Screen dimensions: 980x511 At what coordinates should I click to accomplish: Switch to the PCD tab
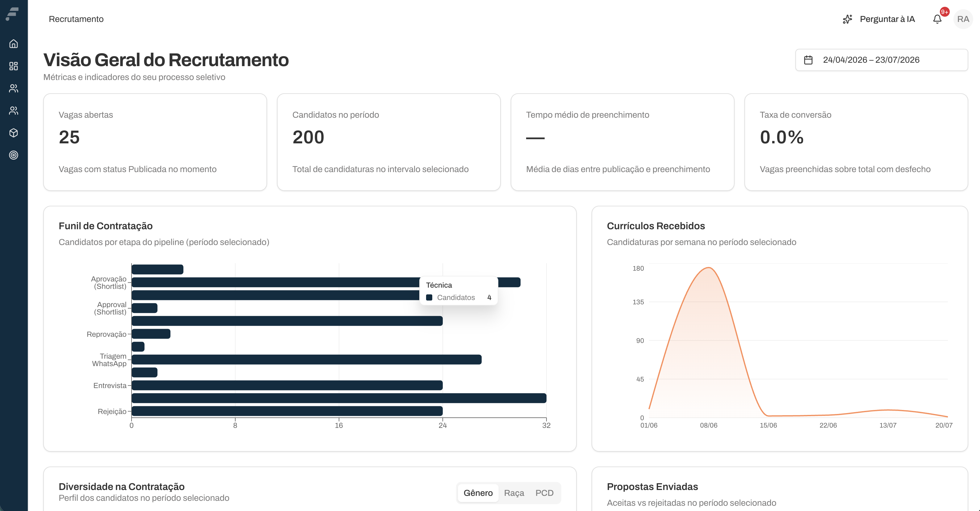coord(544,493)
